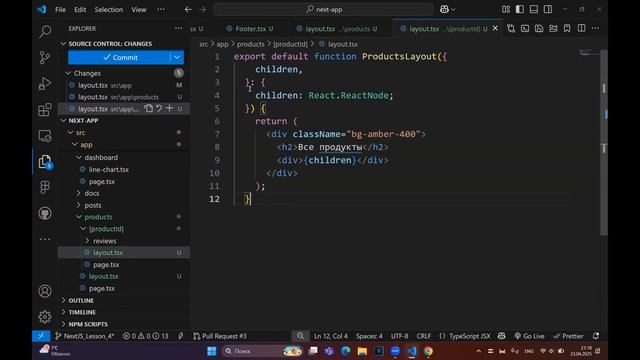The width and height of the screenshot is (640, 360).
Task: Open the Copilot icon in title bar
Action: click(x=444, y=9)
